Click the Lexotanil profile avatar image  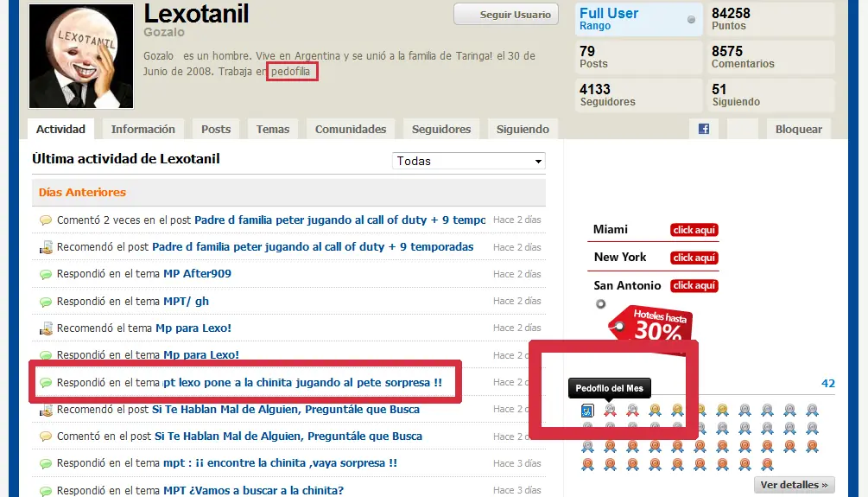click(x=81, y=56)
